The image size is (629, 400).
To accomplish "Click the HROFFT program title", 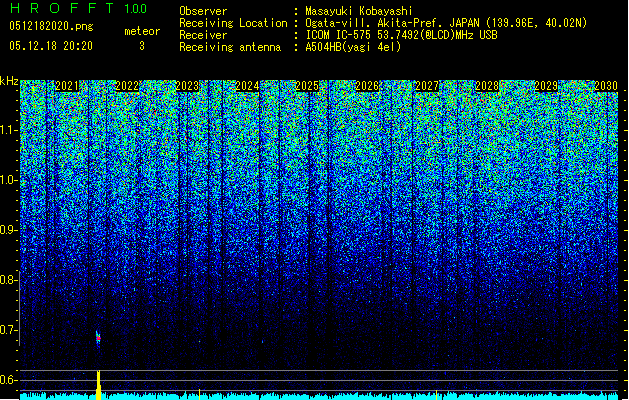I will [x=62, y=8].
